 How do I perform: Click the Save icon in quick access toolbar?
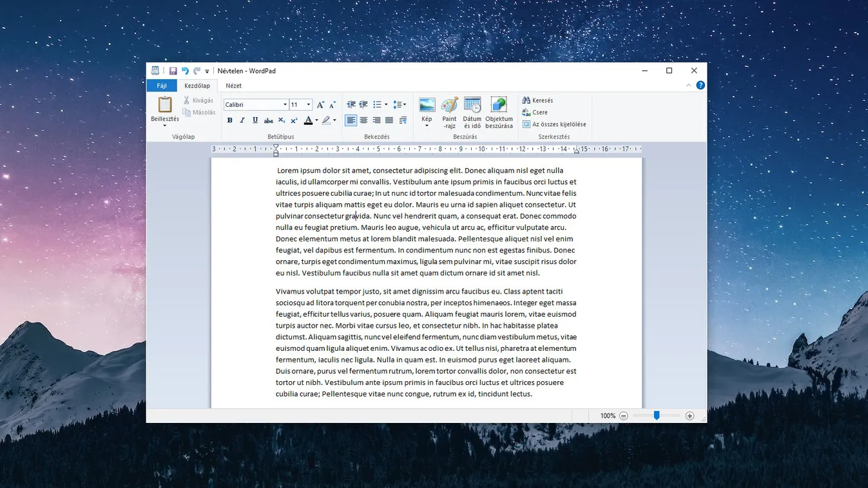point(173,71)
